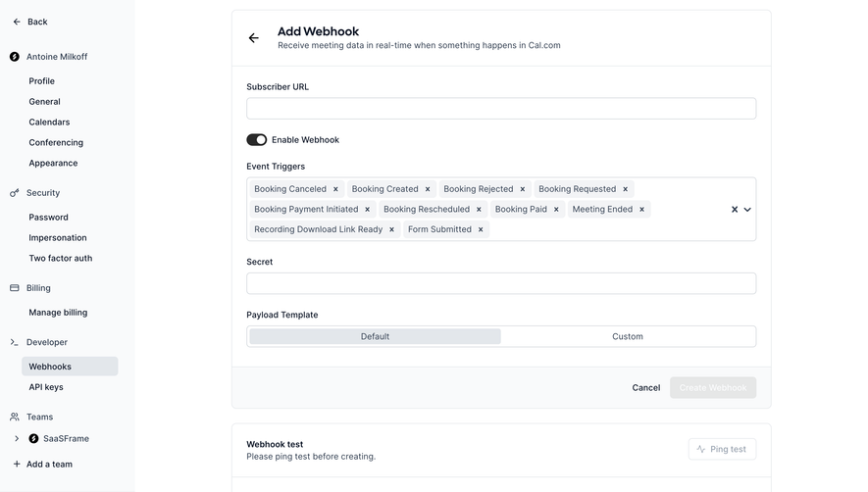Click the SaaSFrame team logo icon
This screenshot has width=868, height=492.
pyautogui.click(x=33, y=438)
